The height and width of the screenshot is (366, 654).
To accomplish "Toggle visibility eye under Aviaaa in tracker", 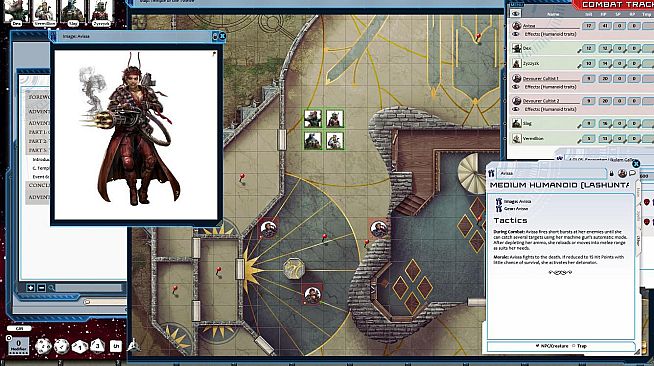I will [x=516, y=34].
